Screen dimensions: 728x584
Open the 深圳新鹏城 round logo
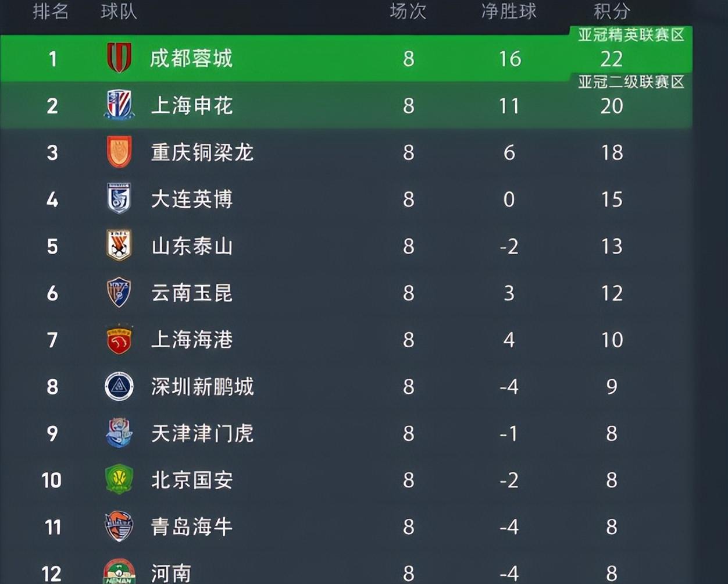click(119, 386)
